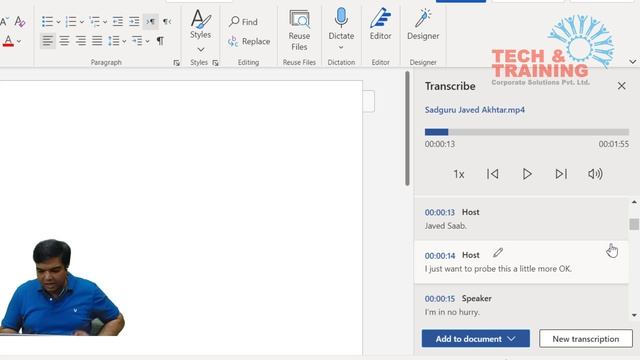Click Add to document button
Viewport: 640px width, 360px height.
tap(476, 339)
